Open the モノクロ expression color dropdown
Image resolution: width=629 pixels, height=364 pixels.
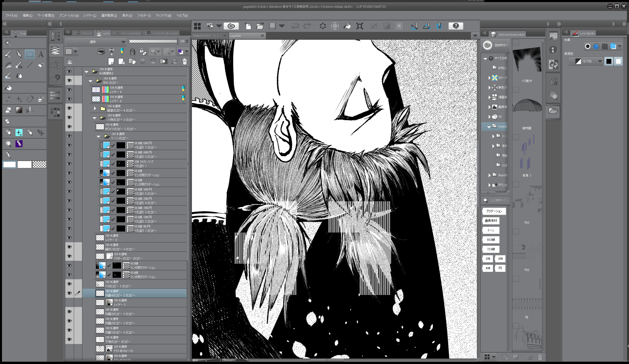585,61
